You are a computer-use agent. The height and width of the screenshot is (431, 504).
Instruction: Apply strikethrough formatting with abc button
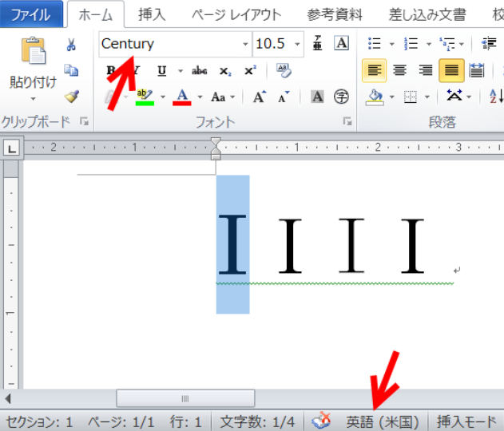point(200,71)
